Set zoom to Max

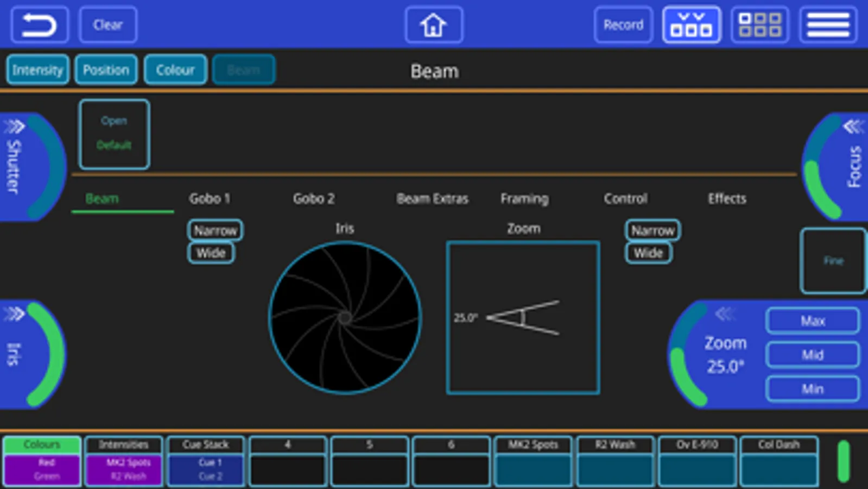point(813,321)
